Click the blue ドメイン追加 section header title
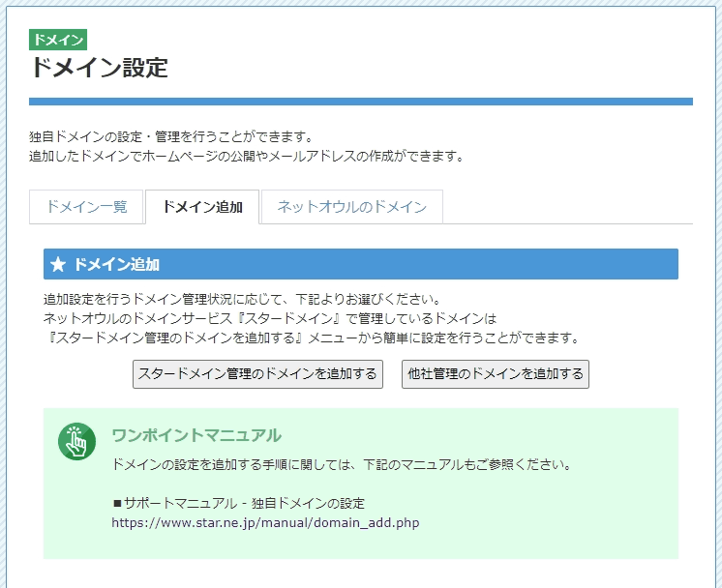 click(x=116, y=265)
